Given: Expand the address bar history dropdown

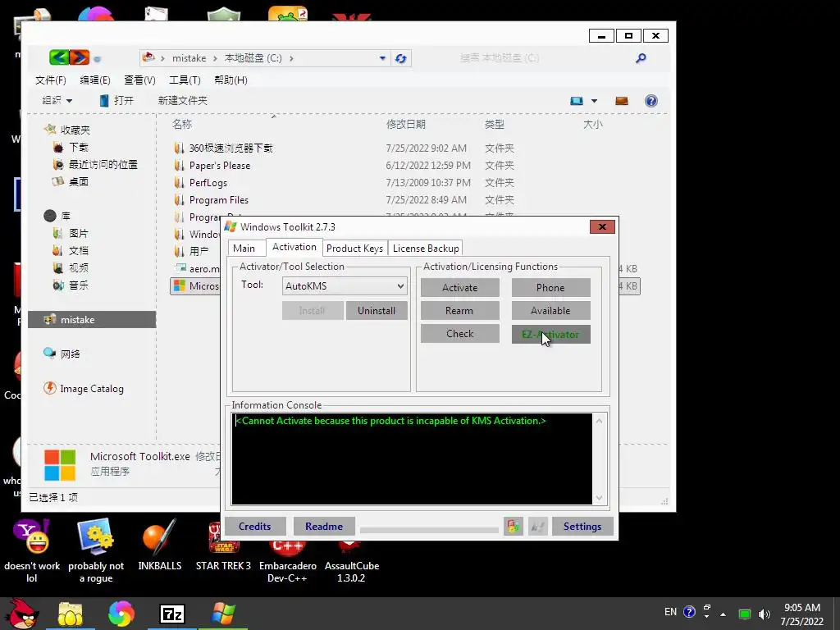Looking at the screenshot, I should (x=382, y=58).
